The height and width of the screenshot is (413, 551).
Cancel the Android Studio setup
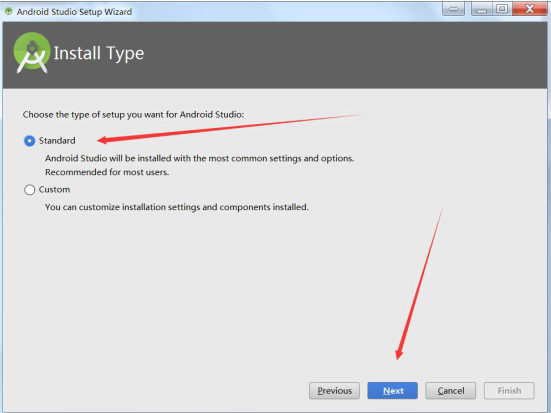[x=450, y=391]
